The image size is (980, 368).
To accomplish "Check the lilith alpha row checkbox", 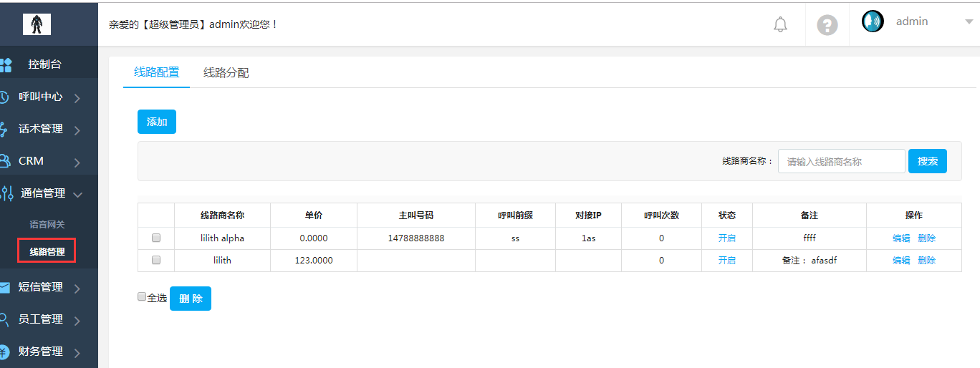I will click(156, 238).
